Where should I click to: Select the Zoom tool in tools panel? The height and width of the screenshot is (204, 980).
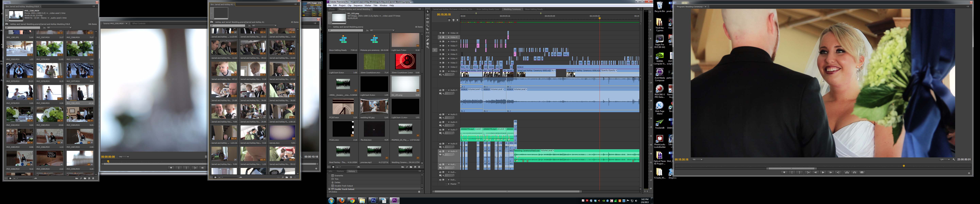coord(428,47)
